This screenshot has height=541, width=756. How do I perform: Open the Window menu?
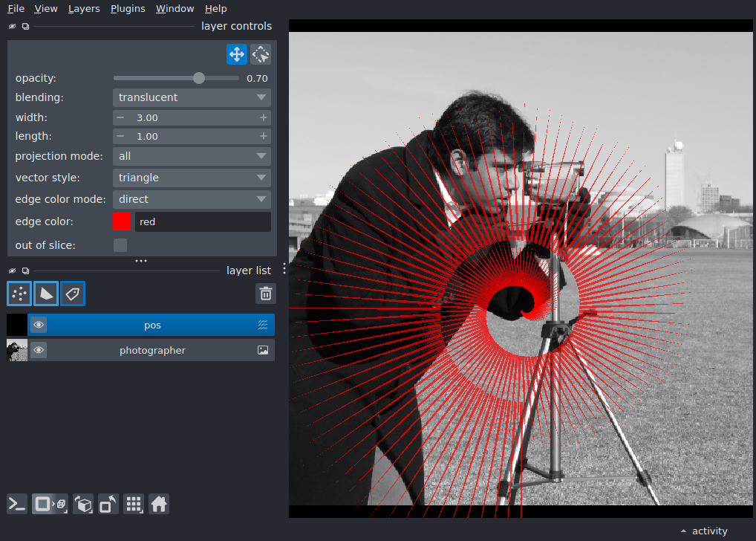pos(175,9)
